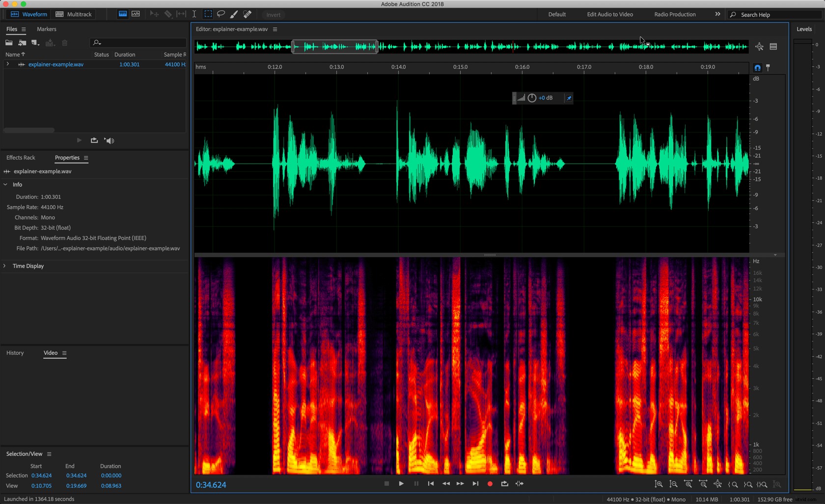Switch to Multitrack view
This screenshot has width=825, height=504.
coord(74,14)
